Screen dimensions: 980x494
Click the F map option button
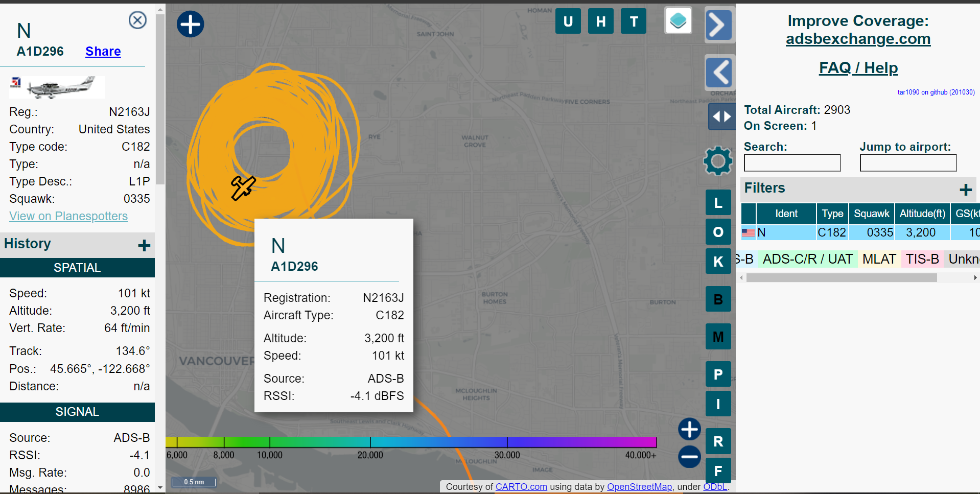coord(718,471)
